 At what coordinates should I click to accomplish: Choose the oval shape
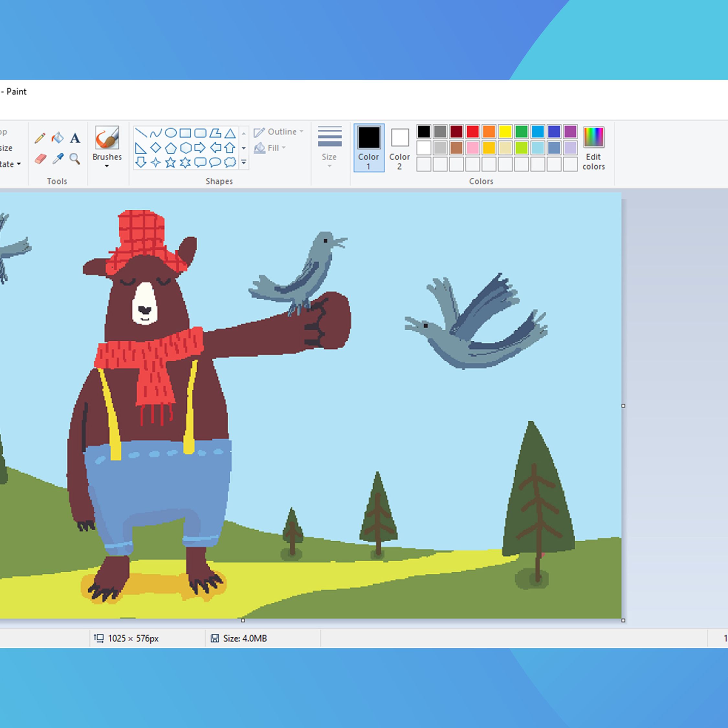click(171, 133)
